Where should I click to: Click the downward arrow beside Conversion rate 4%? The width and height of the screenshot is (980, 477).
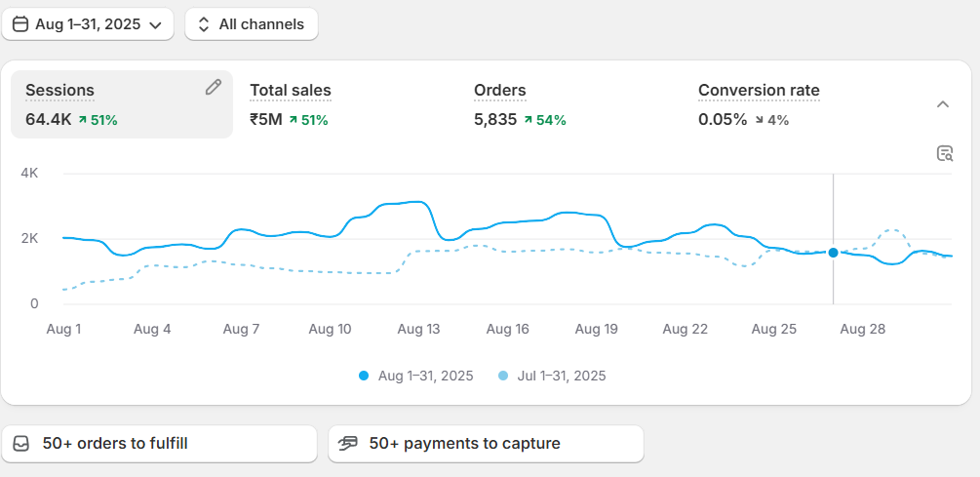pos(759,120)
